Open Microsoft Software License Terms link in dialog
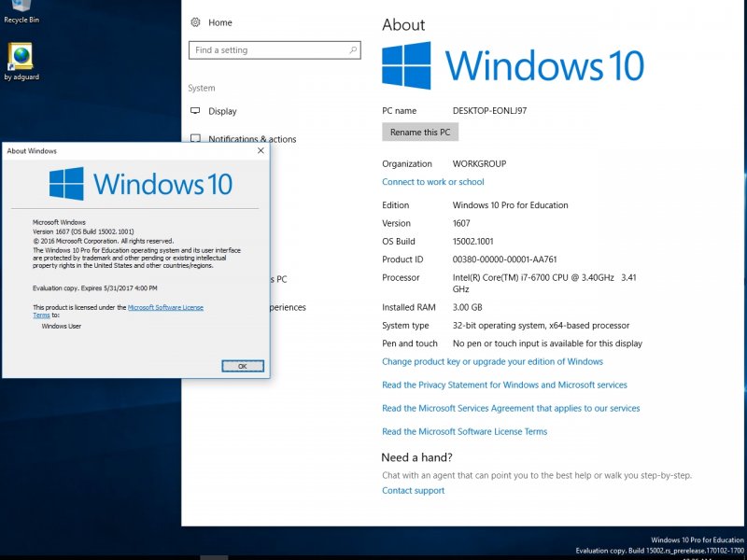This screenshot has width=747, height=560. (x=165, y=308)
